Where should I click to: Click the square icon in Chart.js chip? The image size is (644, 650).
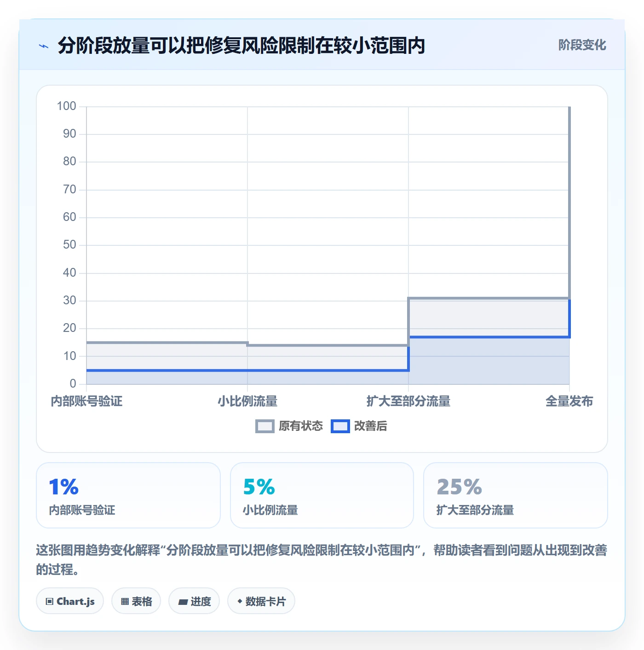tap(50, 602)
